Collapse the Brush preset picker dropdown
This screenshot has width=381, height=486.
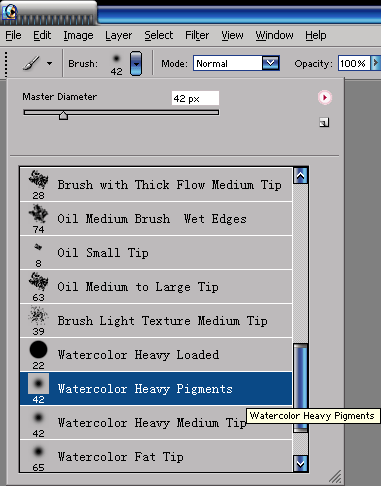tap(136, 63)
